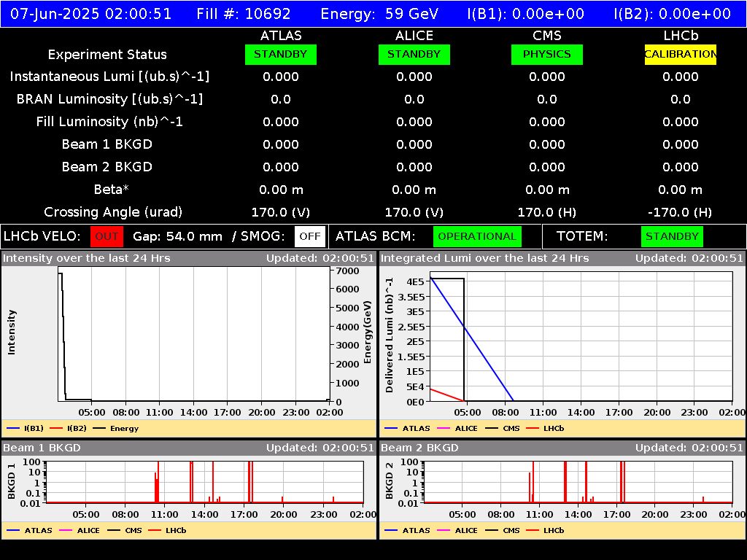Click the Beam 2 BKGD chart title

pos(419,448)
